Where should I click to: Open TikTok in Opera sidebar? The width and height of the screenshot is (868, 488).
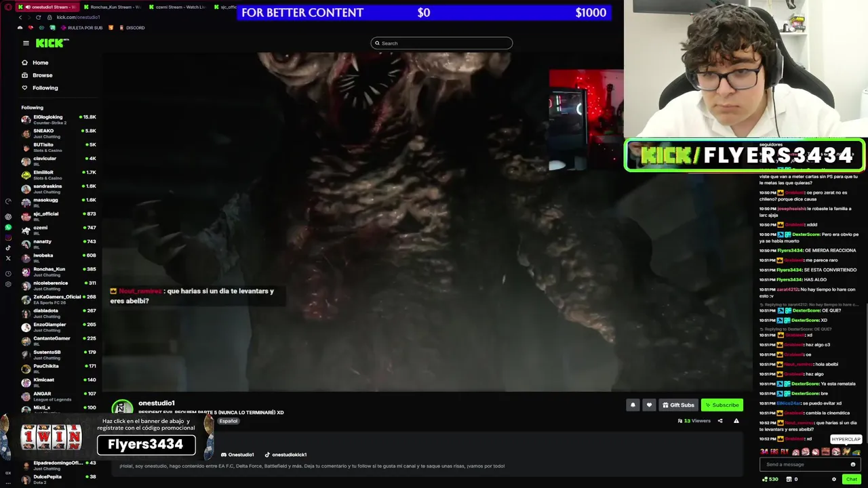[x=8, y=247]
